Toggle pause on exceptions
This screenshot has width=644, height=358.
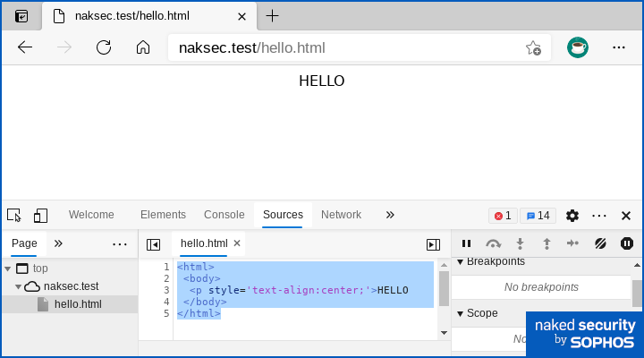point(627,243)
